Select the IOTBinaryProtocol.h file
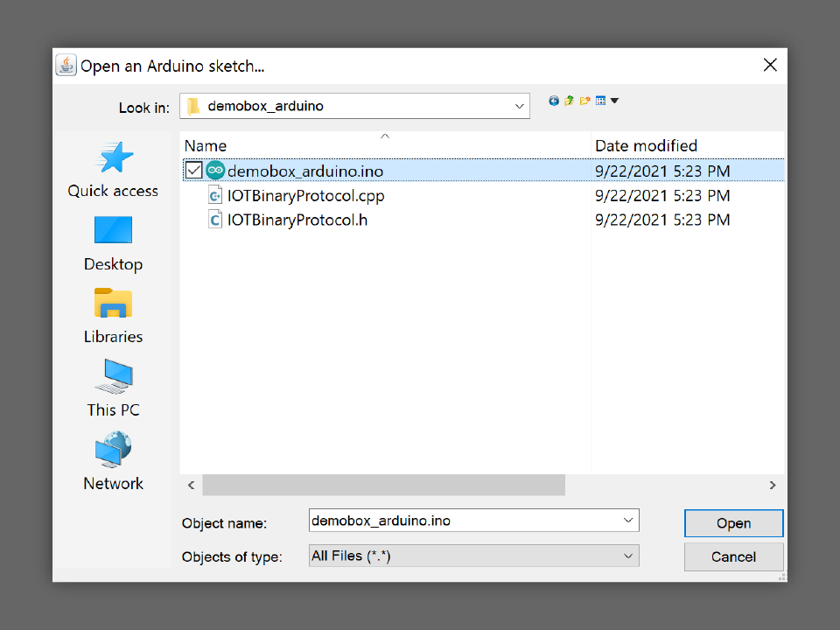 [x=297, y=220]
